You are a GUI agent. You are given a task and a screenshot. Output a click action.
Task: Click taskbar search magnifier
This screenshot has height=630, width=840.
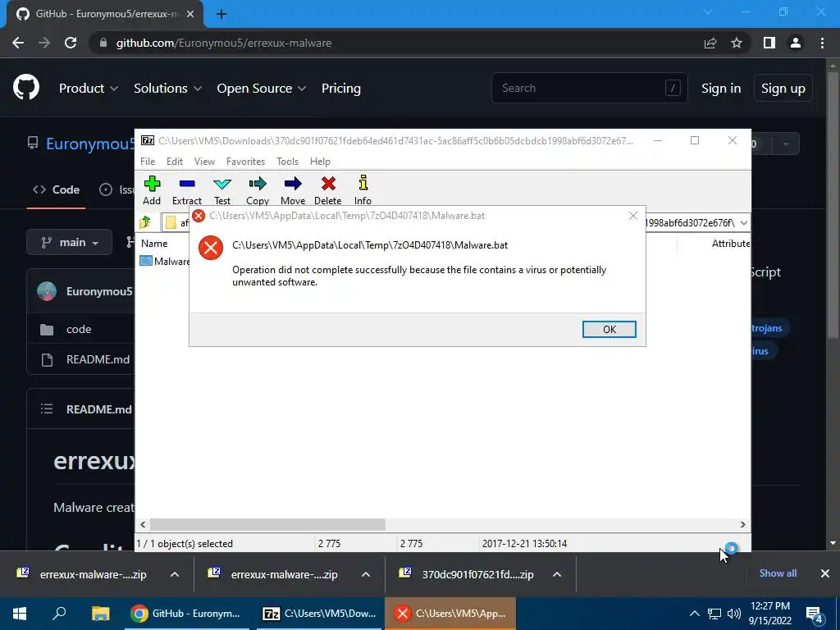[59, 613]
